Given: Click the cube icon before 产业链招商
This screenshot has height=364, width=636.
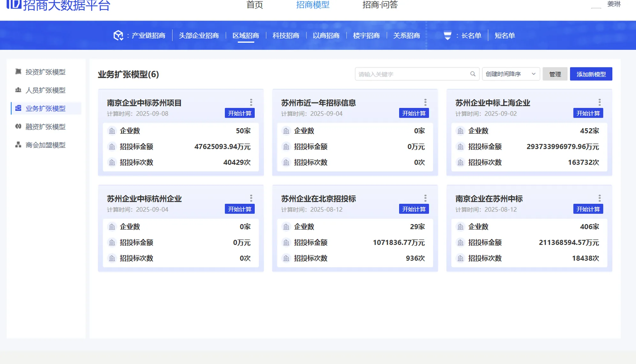Looking at the screenshot, I should coord(118,35).
